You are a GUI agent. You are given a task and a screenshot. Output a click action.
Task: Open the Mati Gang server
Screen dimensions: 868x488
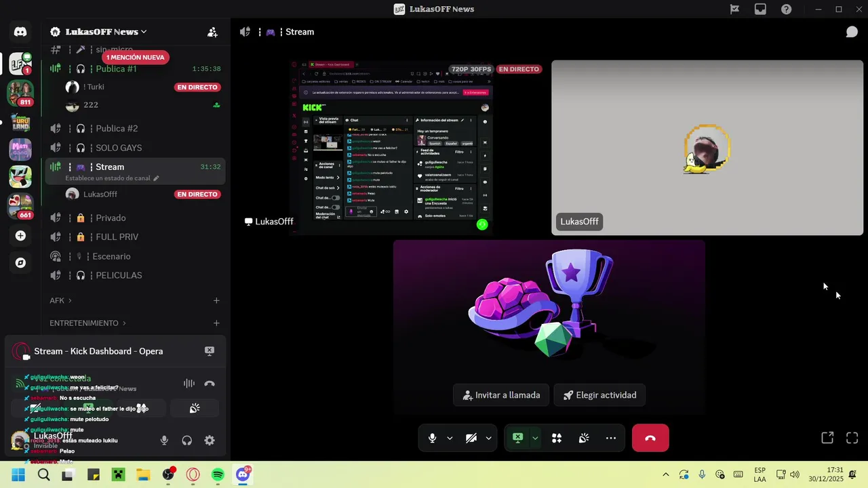coord(20,149)
